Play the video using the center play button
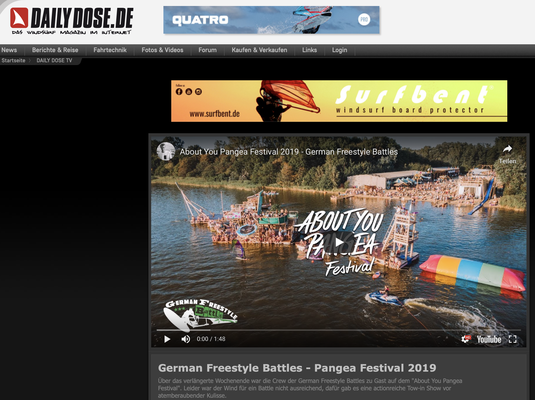Viewport: 535px width, 400px height. pyautogui.click(x=339, y=242)
